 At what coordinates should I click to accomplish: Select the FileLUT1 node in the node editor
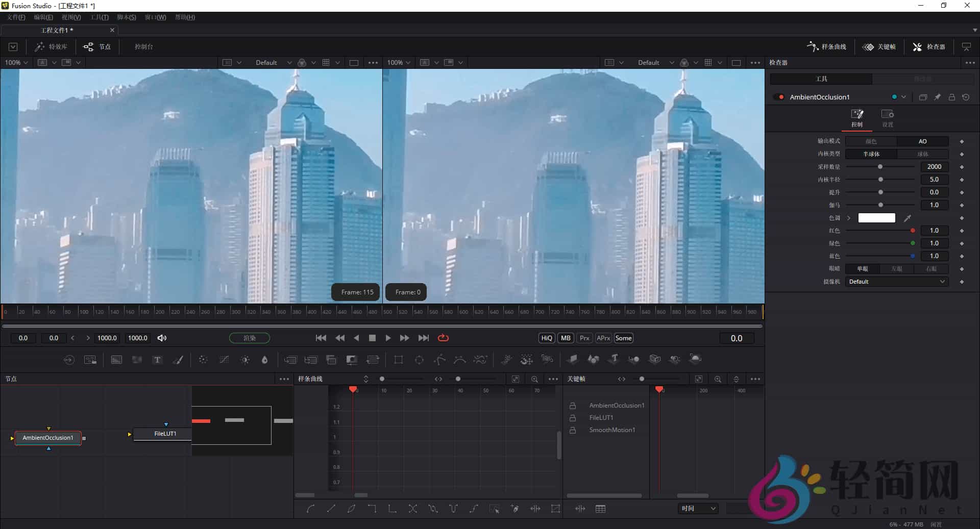click(164, 434)
